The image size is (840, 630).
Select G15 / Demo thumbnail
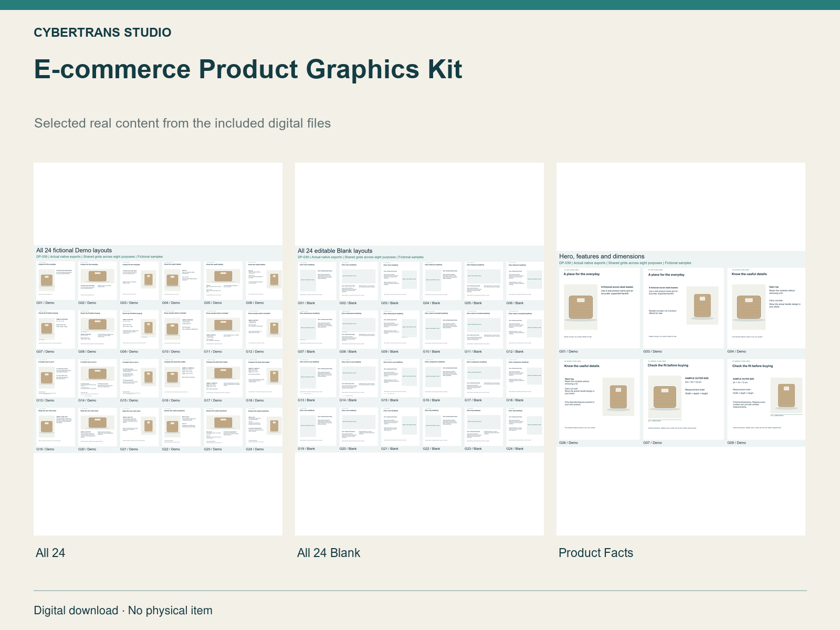tap(140, 379)
